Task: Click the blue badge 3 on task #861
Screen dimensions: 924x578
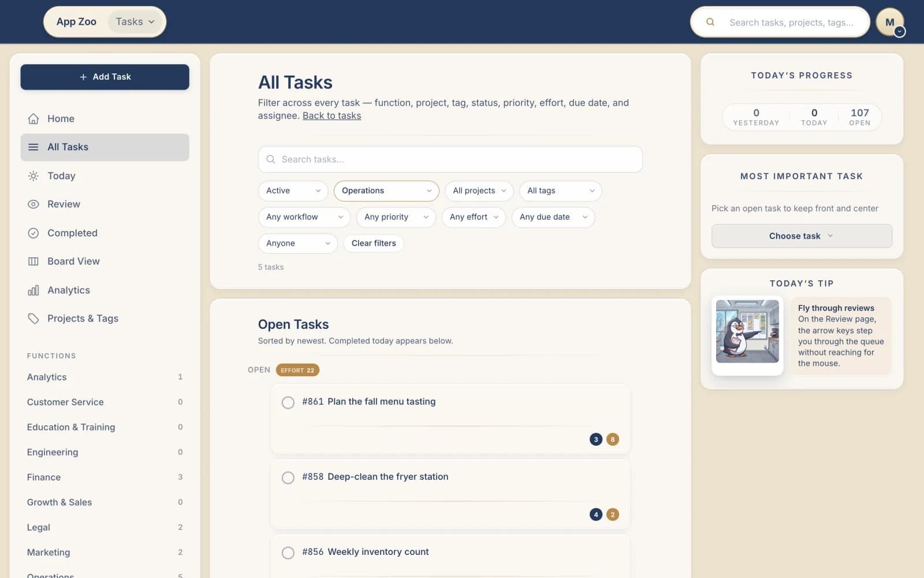Action: 596,439
